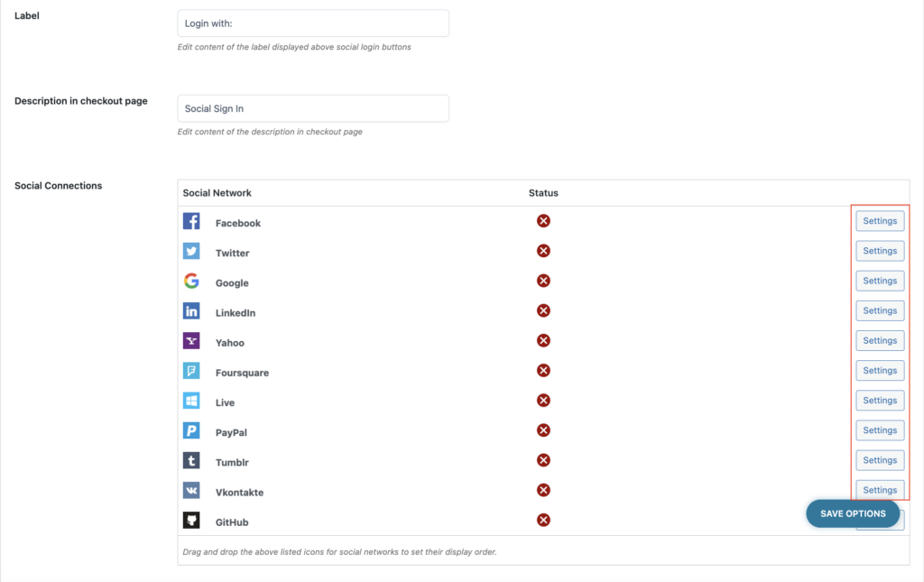Select the LinkedIn network name
Image resolution: width=924 pixels, height=582 pixels.
tap(236, 313)
